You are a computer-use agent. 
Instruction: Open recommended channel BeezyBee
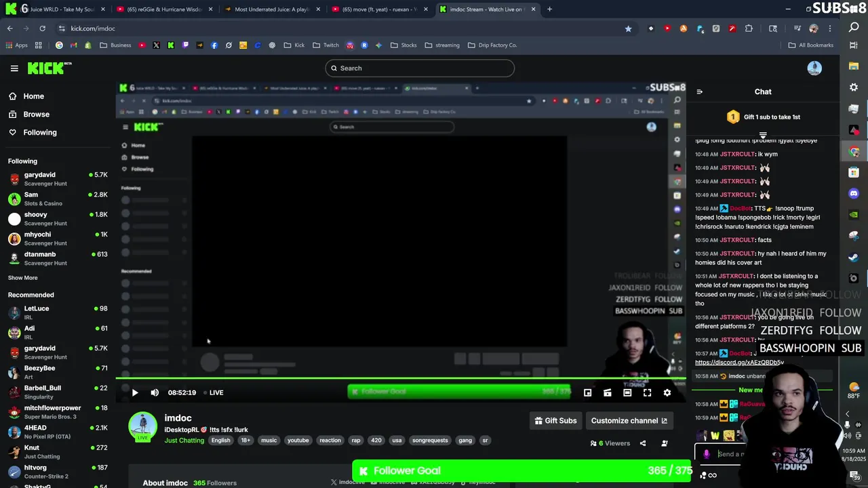tap(58, 372)
